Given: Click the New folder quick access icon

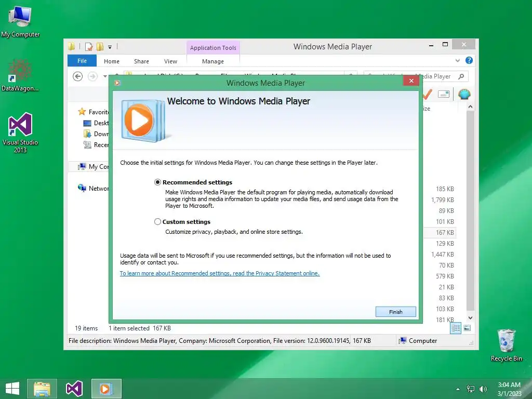Looking at the screenshot, I should [100, 46].
